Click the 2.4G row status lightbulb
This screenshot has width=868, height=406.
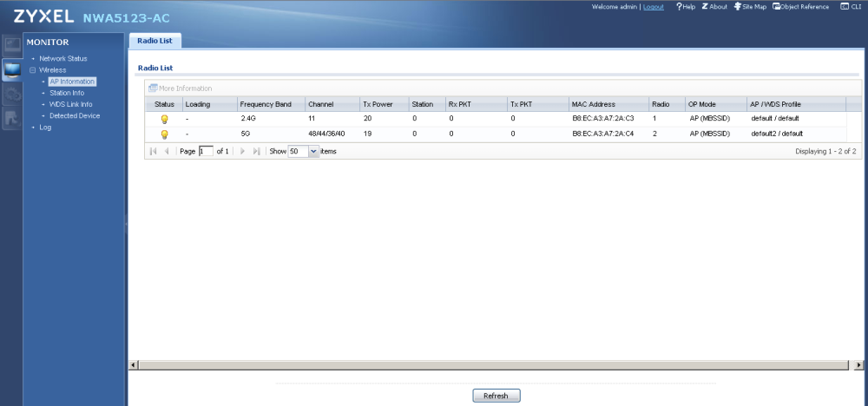coord(164,119)
